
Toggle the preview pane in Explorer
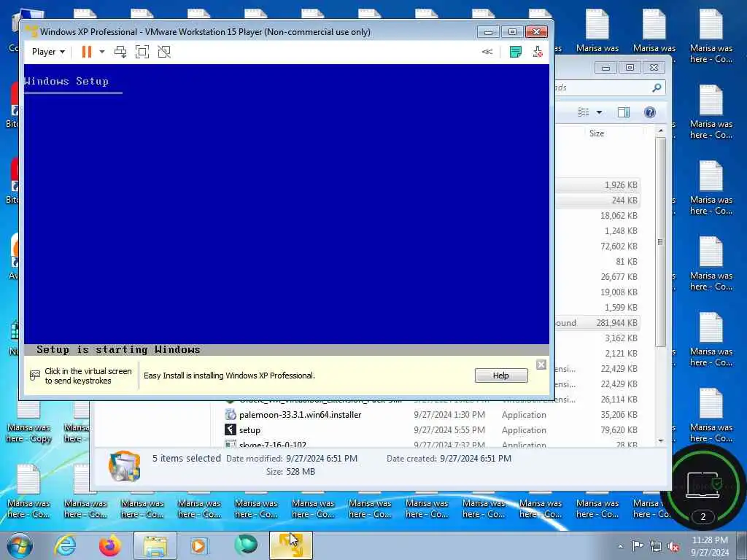click(x=624, y=112)
